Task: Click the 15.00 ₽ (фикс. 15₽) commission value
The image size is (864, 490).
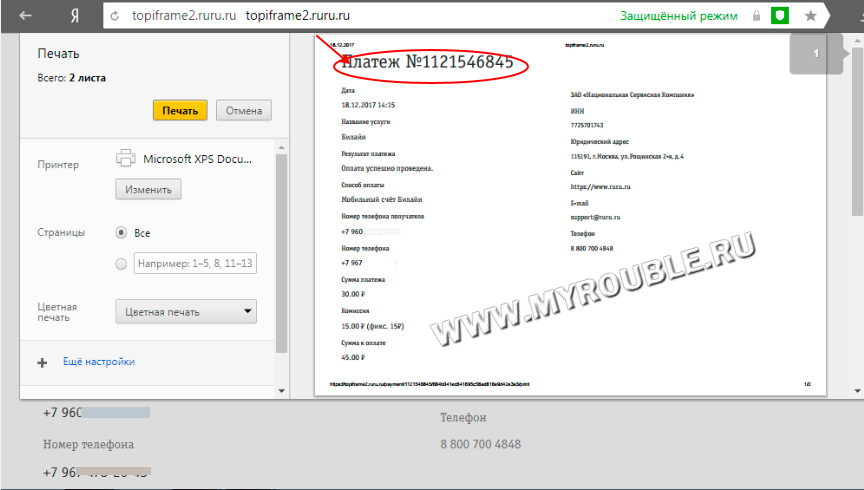Action: click(372, 326)
